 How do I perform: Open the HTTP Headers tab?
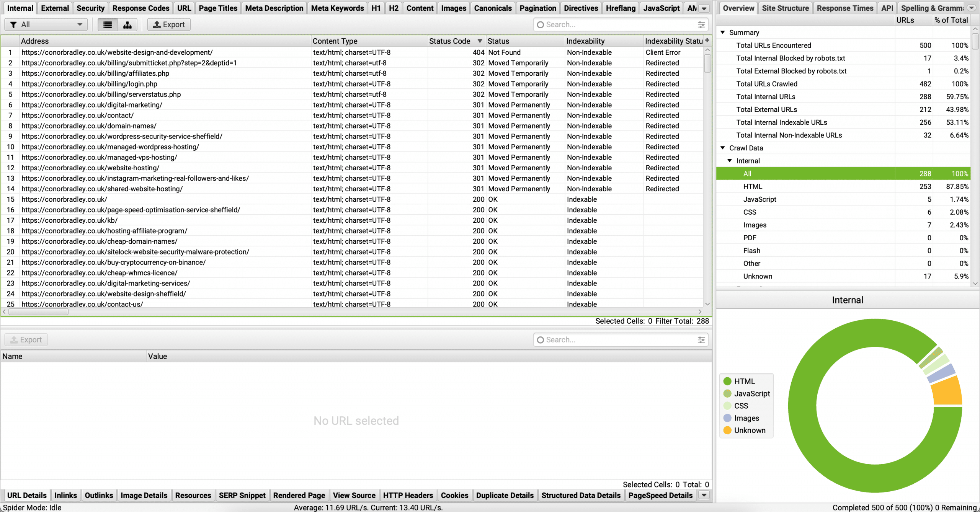[408, 495]
